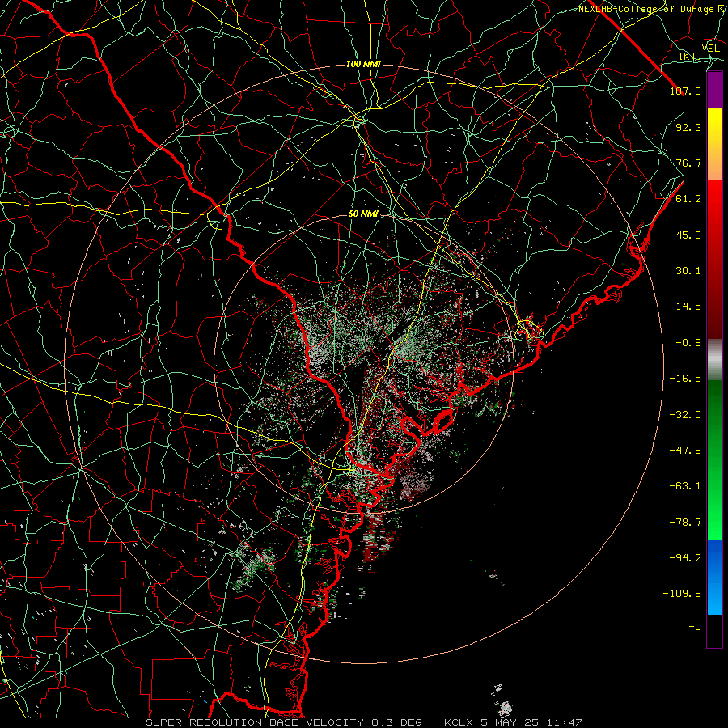
Task: Click the -94.2 velocity scale value
Action: coord(685,558)
